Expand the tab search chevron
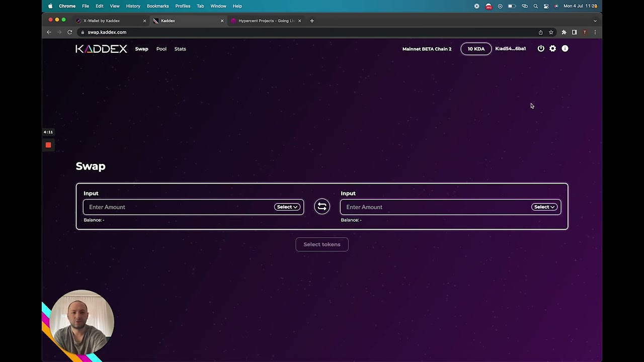The height and width of the screenshot is (362, 644). [595, 21]
